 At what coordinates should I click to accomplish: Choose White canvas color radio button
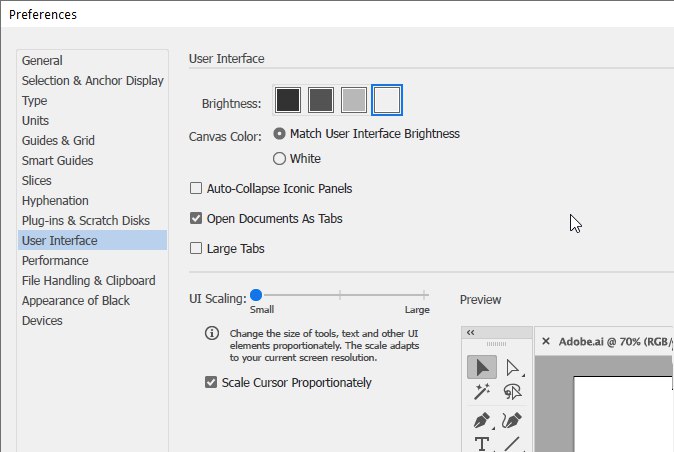[279, 158]
